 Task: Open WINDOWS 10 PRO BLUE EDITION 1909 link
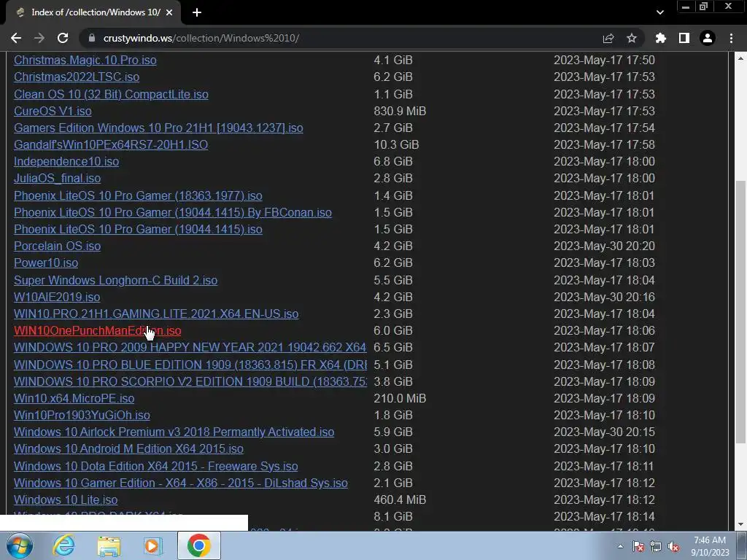click(190, 365)
